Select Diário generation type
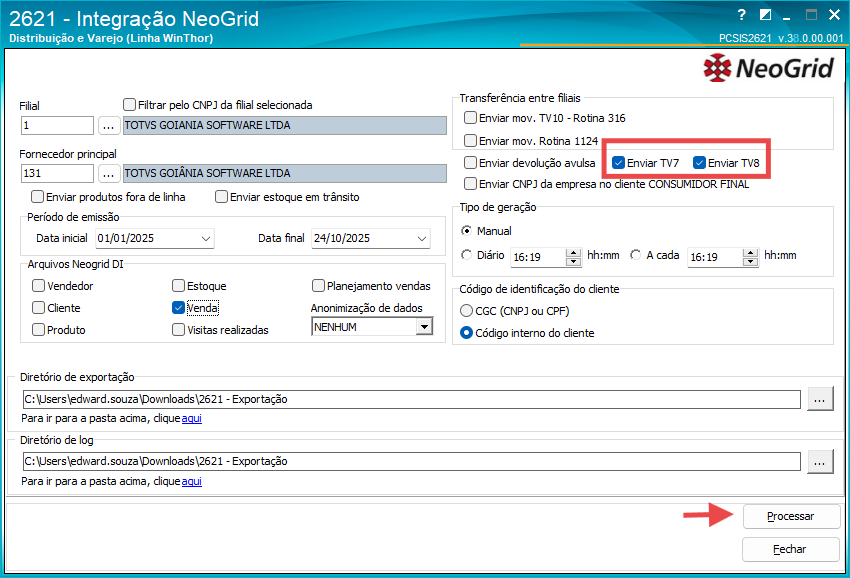Image resolution: width=850 pixels, height=578 pixels. (466, 254)
